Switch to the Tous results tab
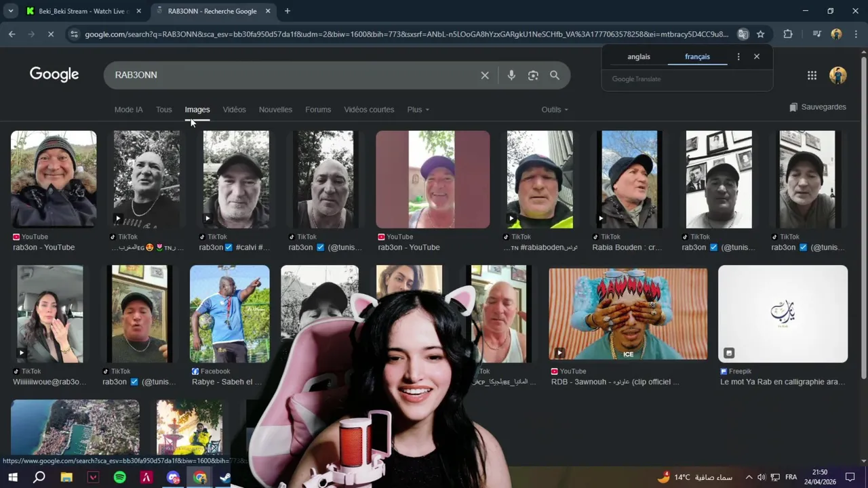The width and height of the screenshot is (868, 488). [163, 110]
